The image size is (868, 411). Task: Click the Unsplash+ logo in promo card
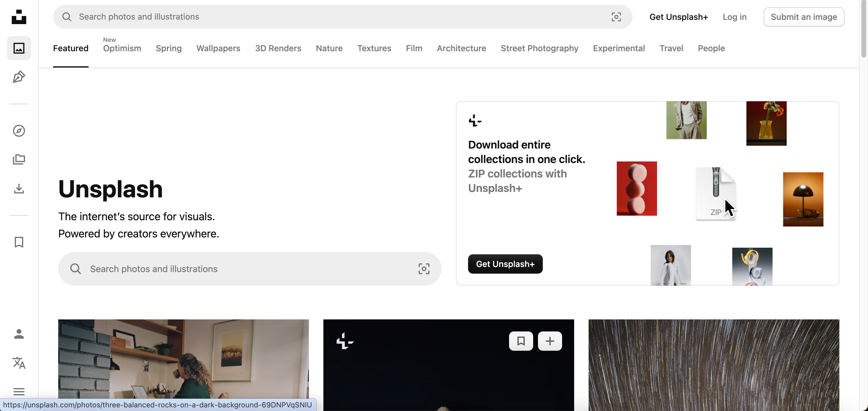coord(475,120)
